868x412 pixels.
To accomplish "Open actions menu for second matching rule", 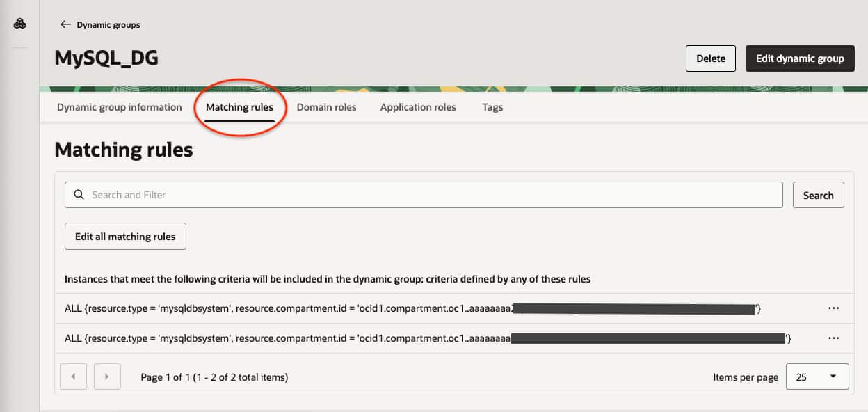I will [834, 338].
